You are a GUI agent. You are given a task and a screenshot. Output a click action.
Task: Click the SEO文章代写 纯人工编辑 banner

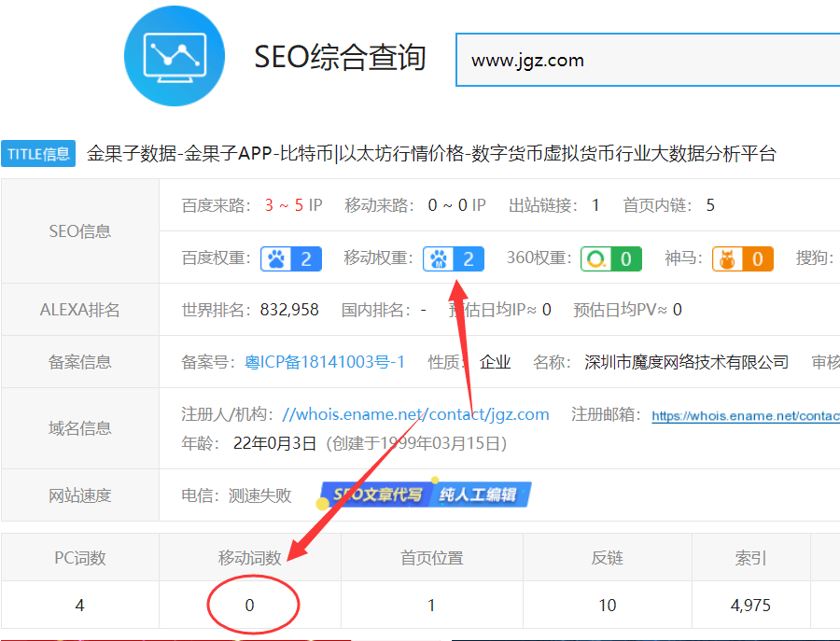click(426, 495)
